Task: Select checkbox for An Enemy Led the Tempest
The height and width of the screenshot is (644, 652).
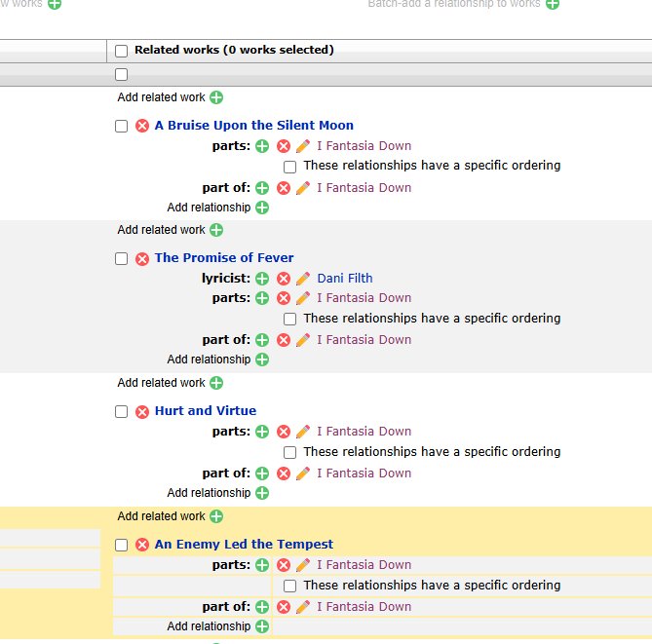Action: pyautogui.click(x=121, y=545)
